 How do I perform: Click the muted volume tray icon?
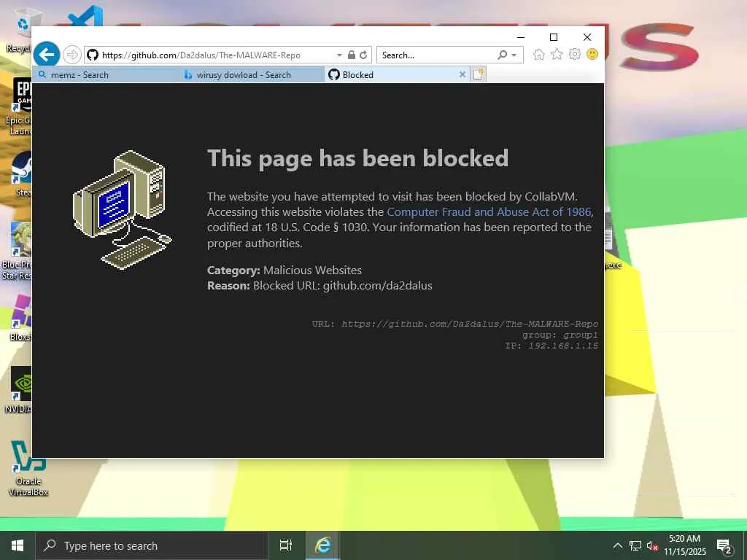point(652,545)
